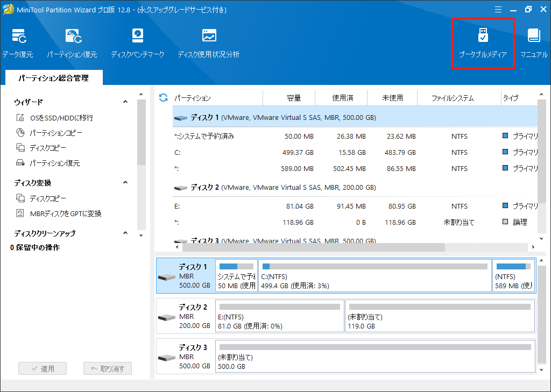This screenshot has width=551, height=392.
Task: Collapse the ウィザード section
Action: pos(125,102)
